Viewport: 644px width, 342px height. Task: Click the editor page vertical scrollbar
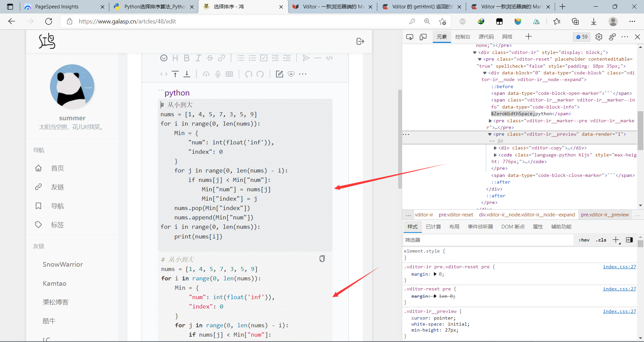click(x=399, y=139)
